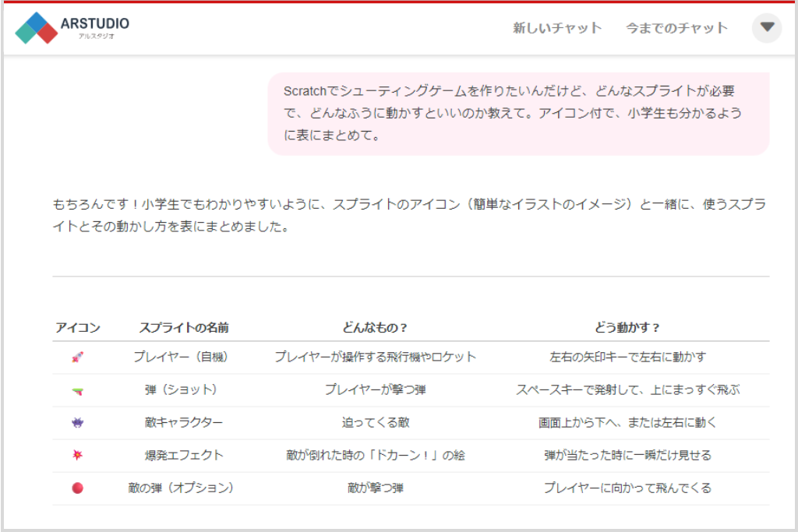The height and width of the screenshot is (532, 798).
Task: Click the どう動かす？ column header
Action: (x=627, y=328)
